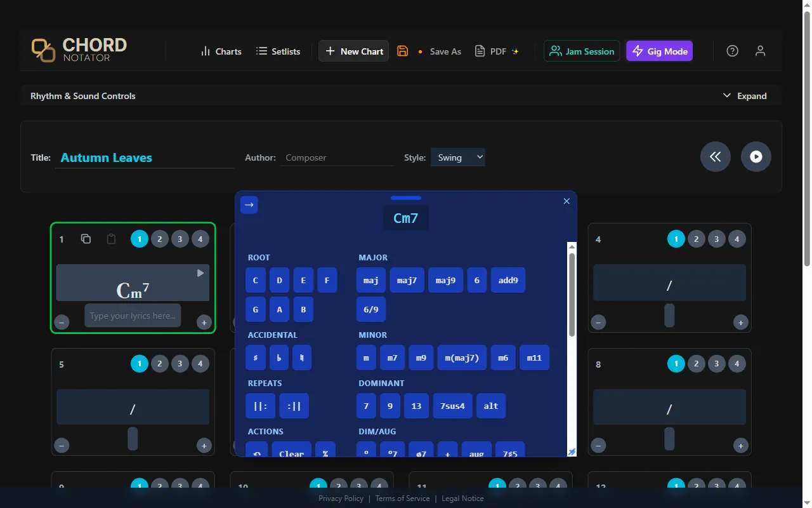This screenshot has height=508, width=812.
Task: Play the Cm7 chord preview in bar 1
Action: (200, 272)
